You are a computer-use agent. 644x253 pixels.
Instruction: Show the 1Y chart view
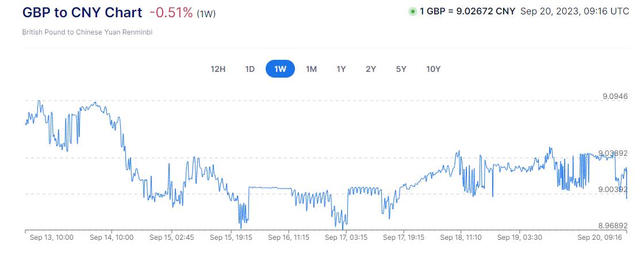(341, 69)
